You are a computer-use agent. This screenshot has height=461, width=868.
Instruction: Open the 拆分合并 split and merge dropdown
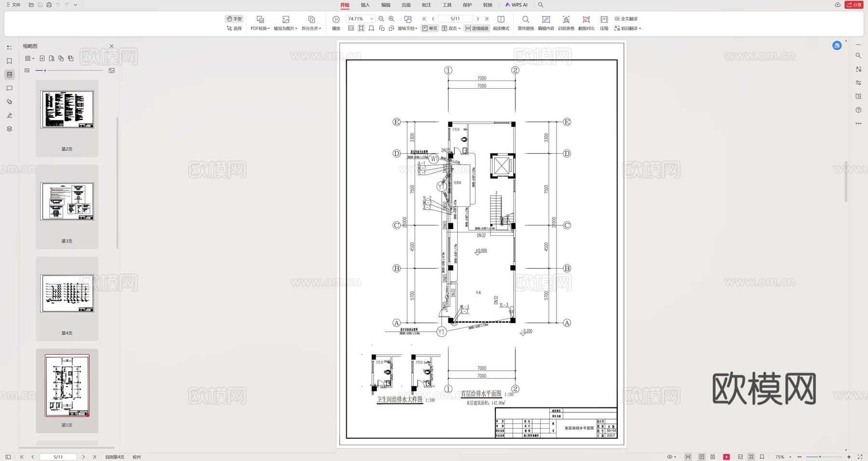[x=311, y=23]
